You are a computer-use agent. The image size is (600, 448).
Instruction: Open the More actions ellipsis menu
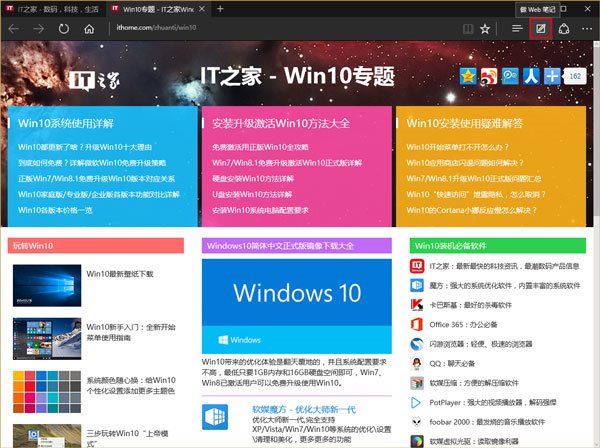click(587, 29)
